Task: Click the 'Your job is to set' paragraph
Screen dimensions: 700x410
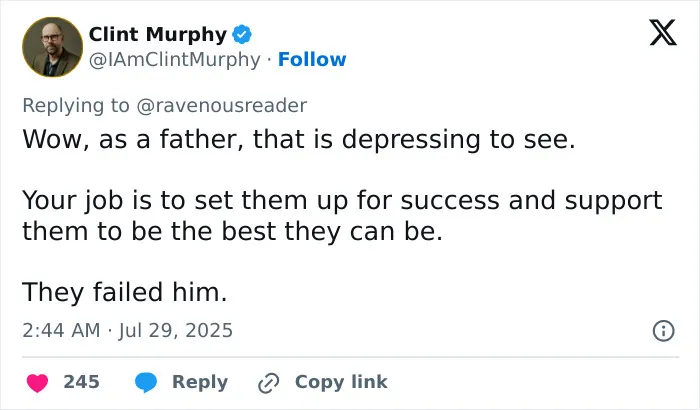Action: [342, 216]
